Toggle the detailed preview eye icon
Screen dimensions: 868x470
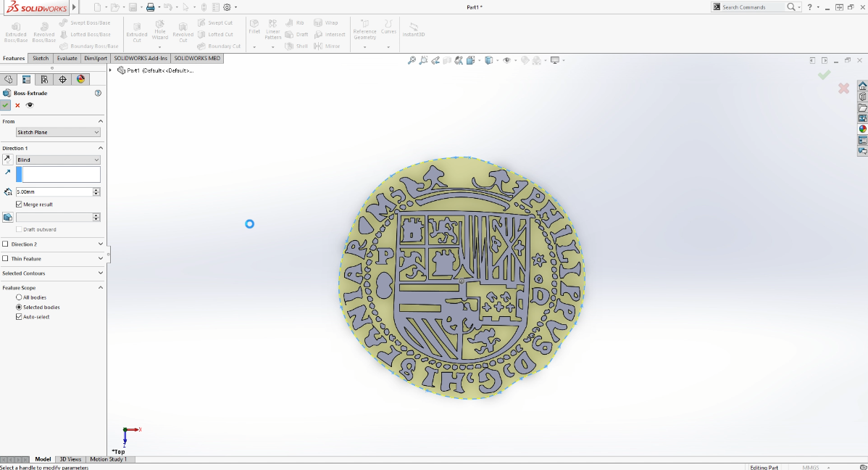click(x=30, y=104)
